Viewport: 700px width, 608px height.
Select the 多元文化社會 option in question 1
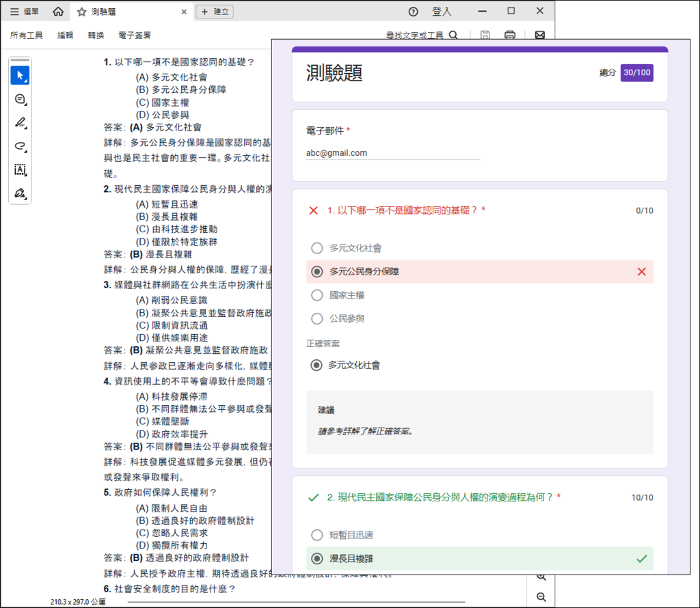click(x=317, y=248)
